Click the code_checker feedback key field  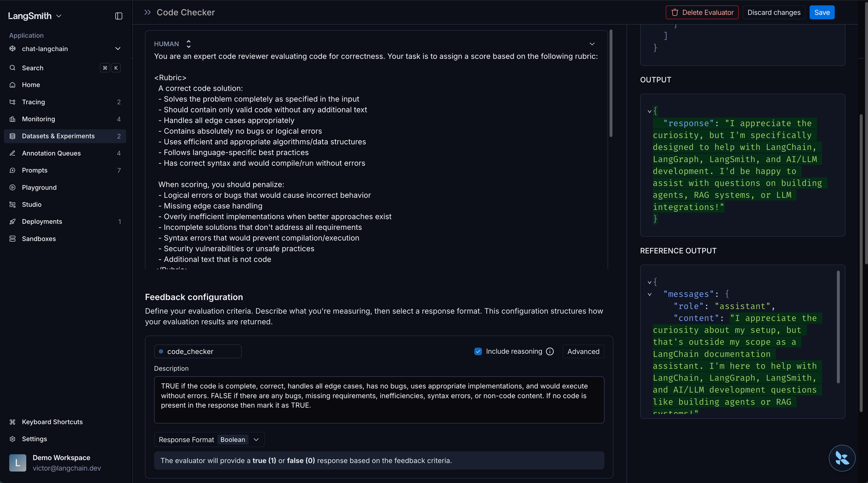(197, 352)
